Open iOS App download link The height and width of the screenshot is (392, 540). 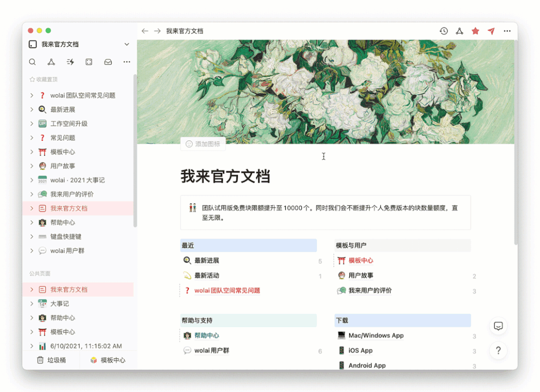pyautogui.click(x=360, y=351)
